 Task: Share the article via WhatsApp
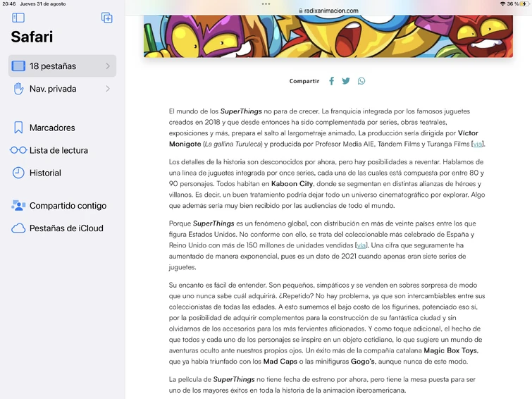[361, 81]
